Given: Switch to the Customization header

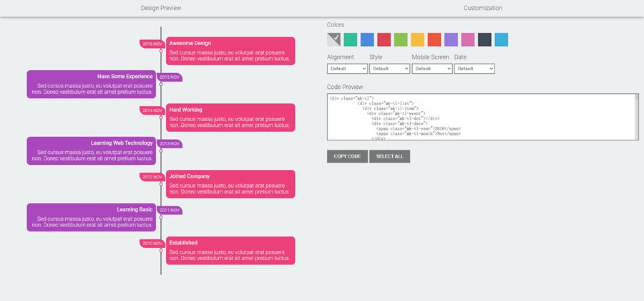Looking at the screenshot, I should (482, 8).
